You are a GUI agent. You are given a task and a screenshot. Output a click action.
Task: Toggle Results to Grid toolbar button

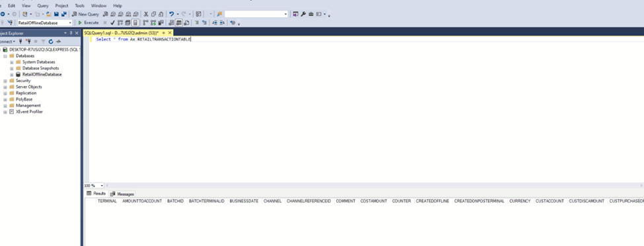pos(178,22)
